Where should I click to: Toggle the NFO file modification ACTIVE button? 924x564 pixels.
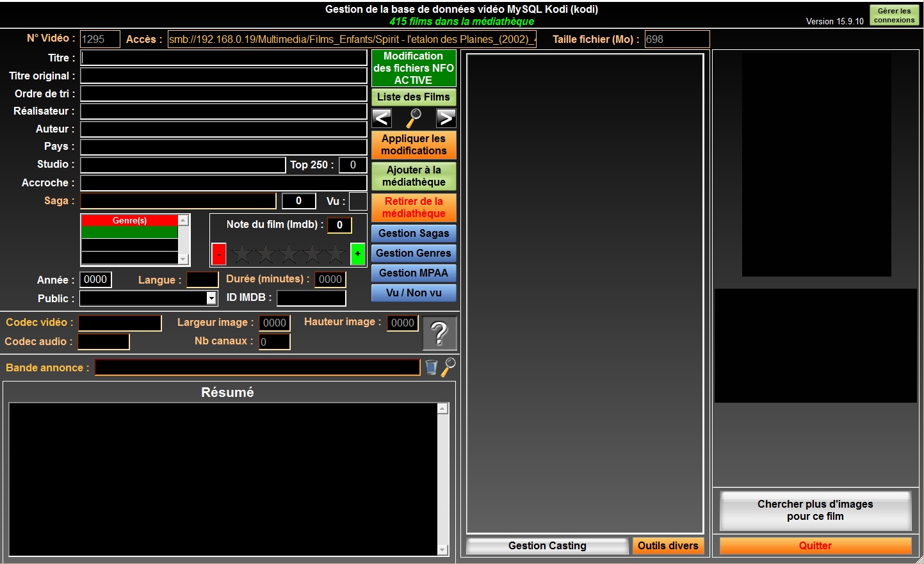[414, 68]
